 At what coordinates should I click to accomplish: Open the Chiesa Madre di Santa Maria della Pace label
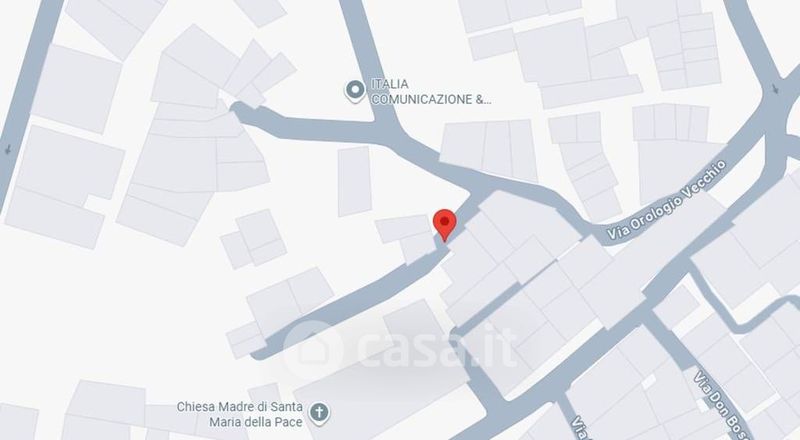(x=240, y=414)
